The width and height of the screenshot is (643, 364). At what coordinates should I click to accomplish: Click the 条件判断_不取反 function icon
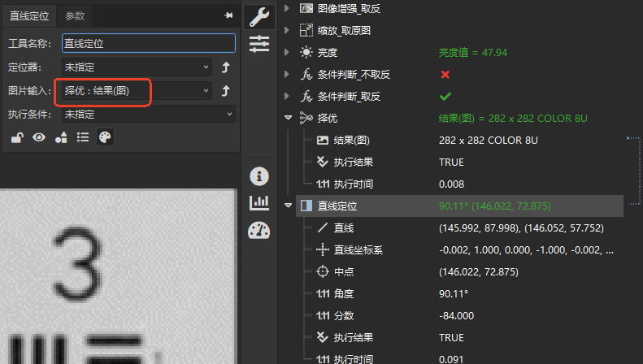point(306,74)
